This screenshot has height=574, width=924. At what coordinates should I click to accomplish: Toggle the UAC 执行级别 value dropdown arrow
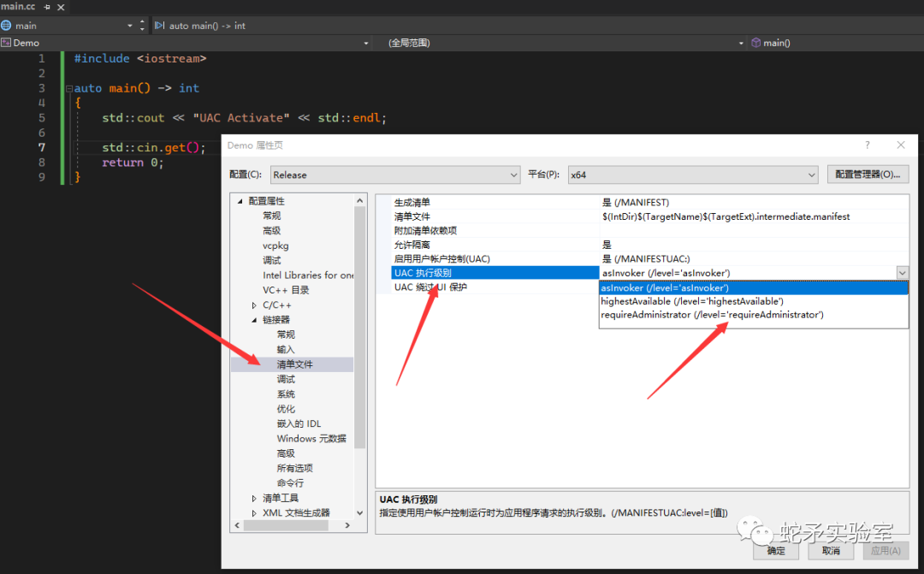(903, 273)
